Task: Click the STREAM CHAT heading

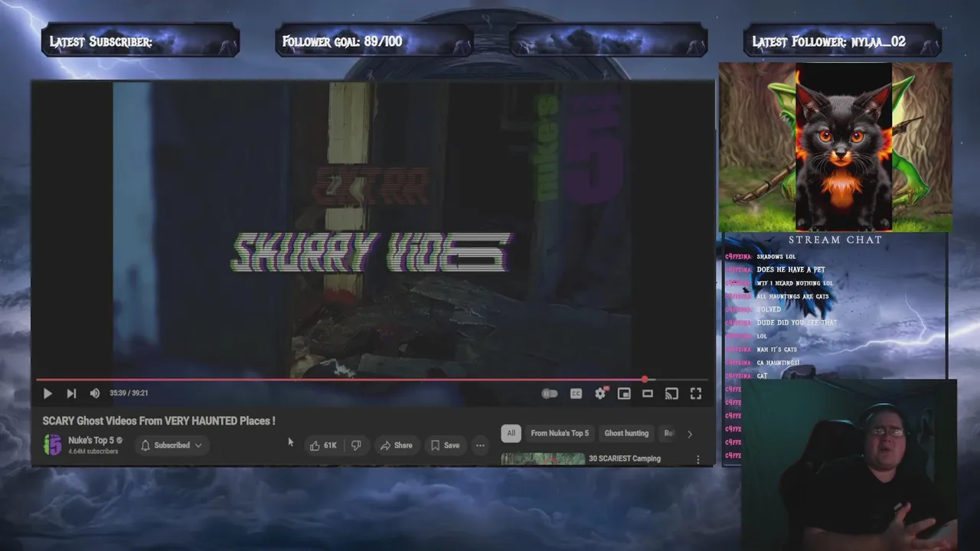Action: pyautogui.click(x=835, y=240)
